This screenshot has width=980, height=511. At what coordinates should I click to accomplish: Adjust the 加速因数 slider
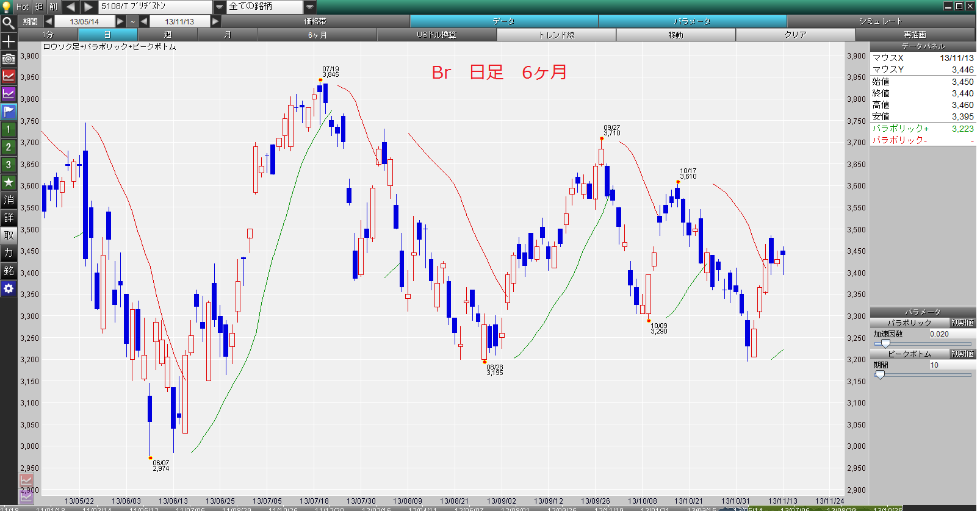click(885, 344)
